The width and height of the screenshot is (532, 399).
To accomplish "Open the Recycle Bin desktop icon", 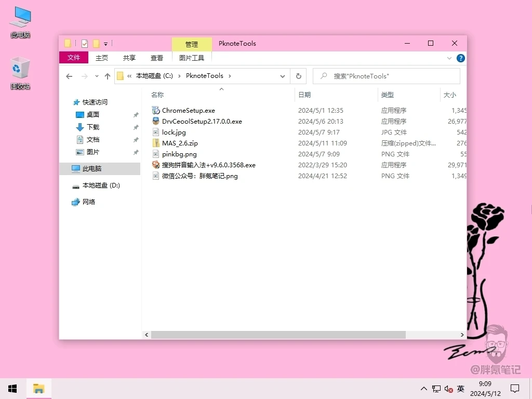I will click(x=20, y=73).
